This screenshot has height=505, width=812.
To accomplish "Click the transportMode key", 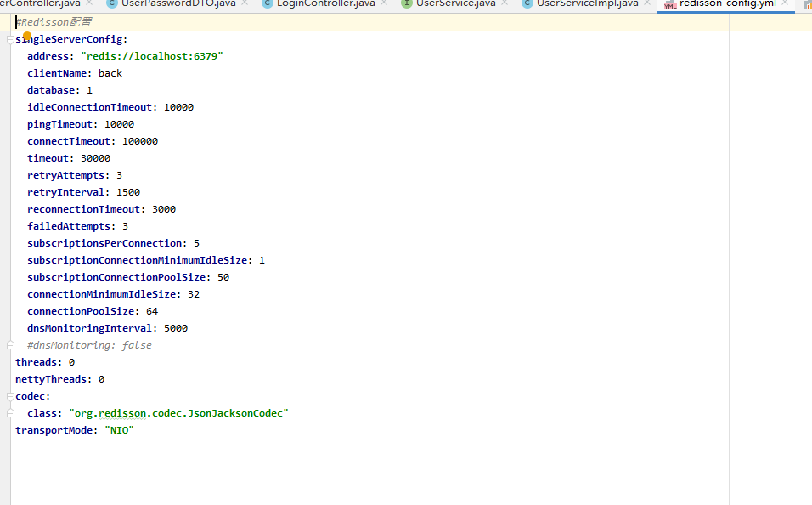I will click(54, 430).
